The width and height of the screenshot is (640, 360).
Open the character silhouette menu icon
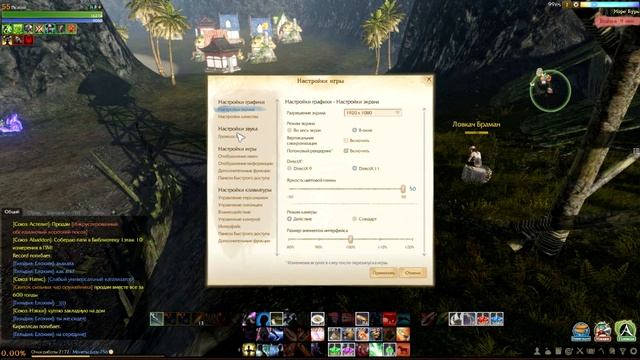click(538, 351)
